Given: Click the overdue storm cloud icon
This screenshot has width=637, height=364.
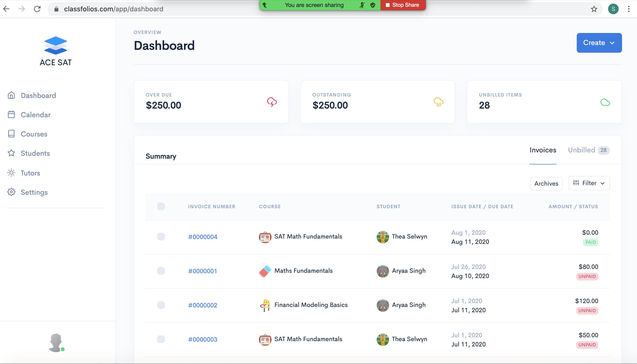Looking at the screenshot, I should [x=272, y=102].
